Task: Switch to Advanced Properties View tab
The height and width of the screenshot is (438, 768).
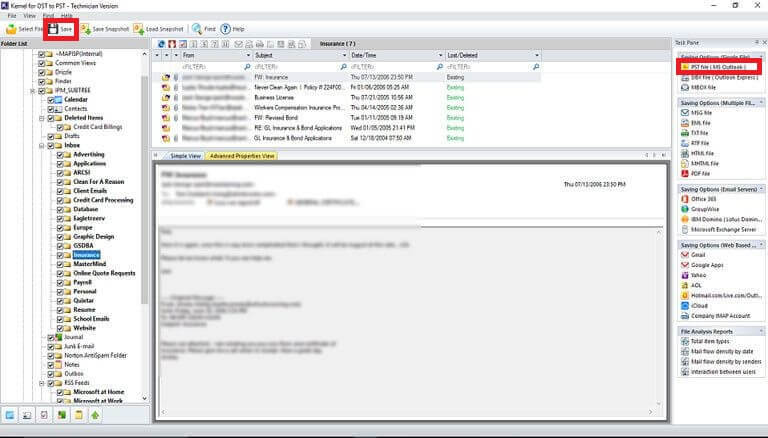Action: (241, 156)
